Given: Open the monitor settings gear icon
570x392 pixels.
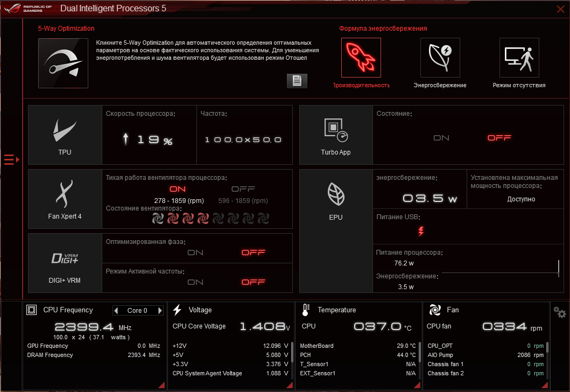Looking at the screenshot, I should pyautogui.click(x=559, y=312).
